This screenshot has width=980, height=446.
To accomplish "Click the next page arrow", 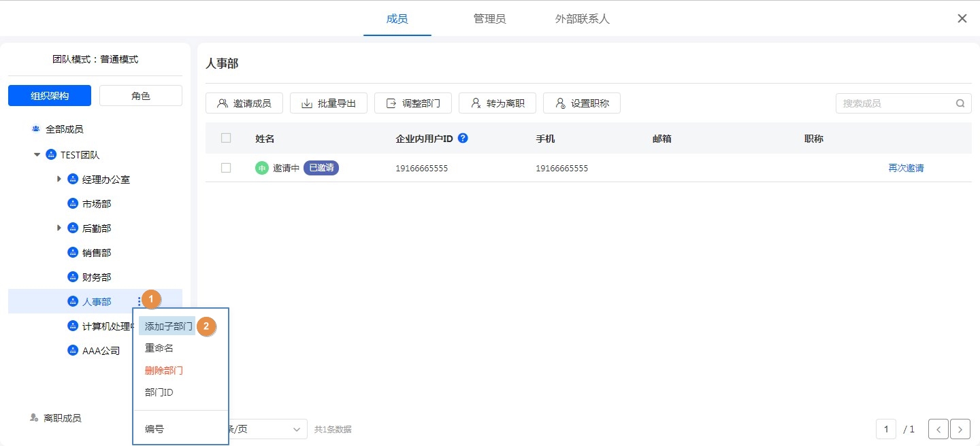I will tap(960, 429).
